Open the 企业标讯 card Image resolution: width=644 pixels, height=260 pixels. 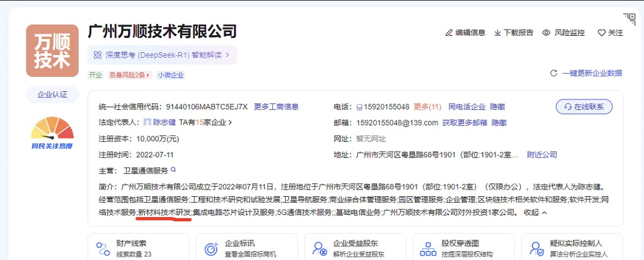pyautogui.click(x=247, y=246)
